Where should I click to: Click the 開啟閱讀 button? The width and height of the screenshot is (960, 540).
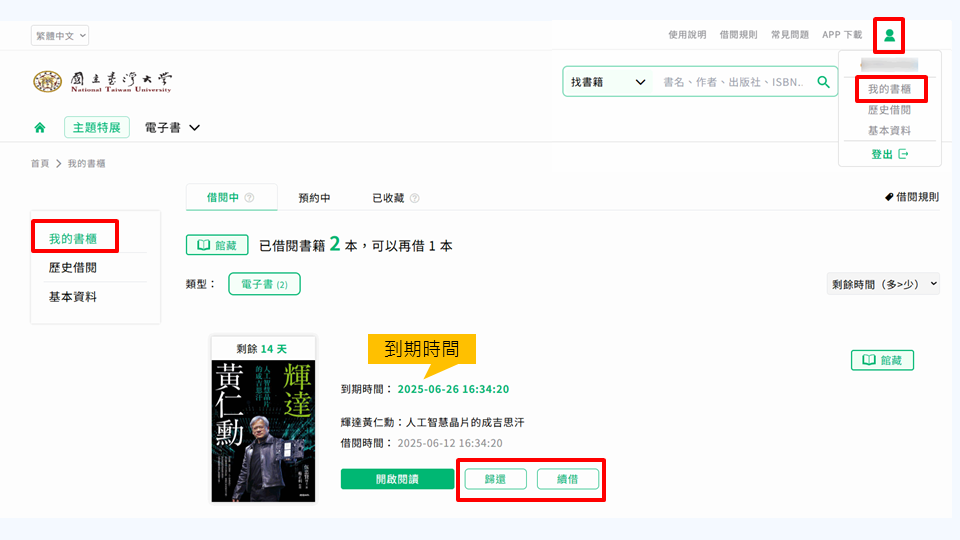click(x=397, y=479)
